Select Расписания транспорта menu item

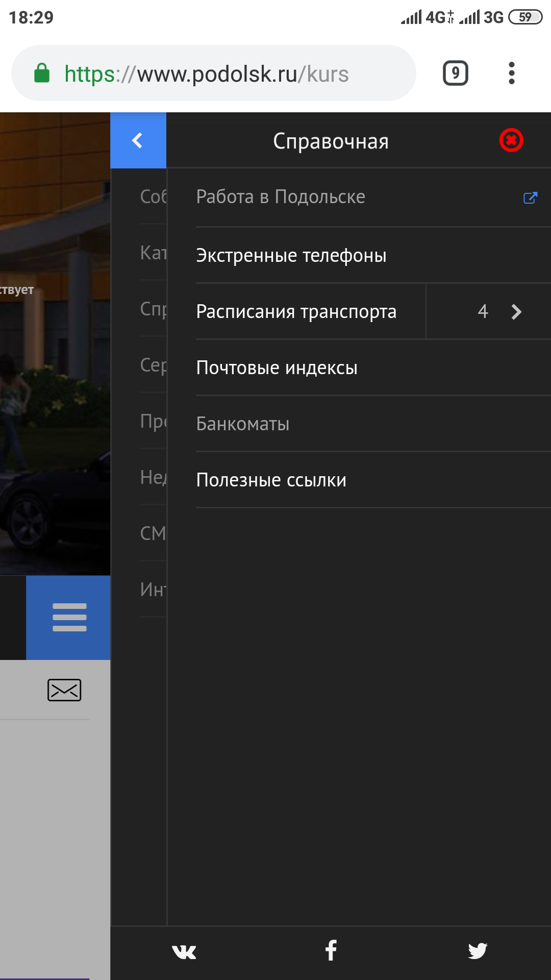pyautogui.click(x=296, y=311)
